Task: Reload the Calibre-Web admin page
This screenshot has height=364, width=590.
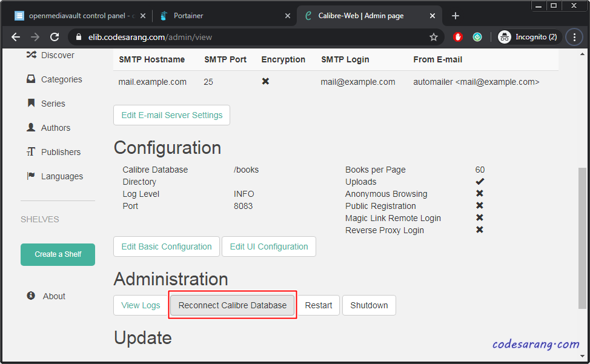Action: point(55,37)
